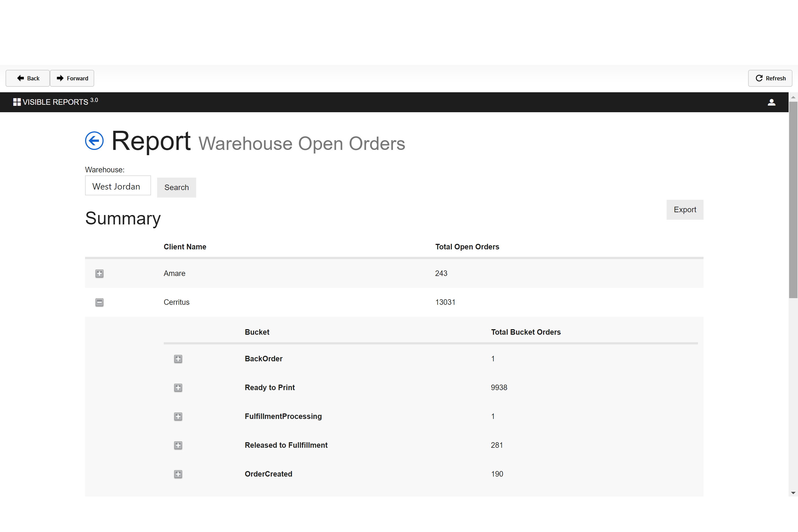Screen dimensions: 798x532
Task: Click the OrderCreated label
Action: 268,474
